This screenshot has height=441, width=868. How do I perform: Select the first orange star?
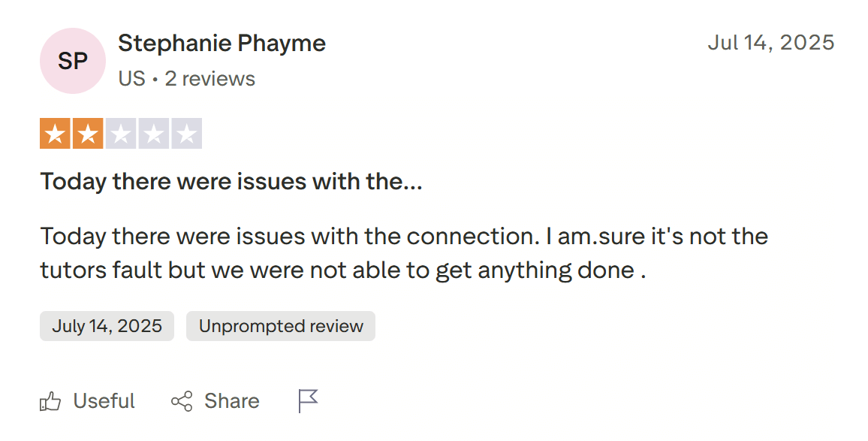pyautogui.click(x=56, y=133)
